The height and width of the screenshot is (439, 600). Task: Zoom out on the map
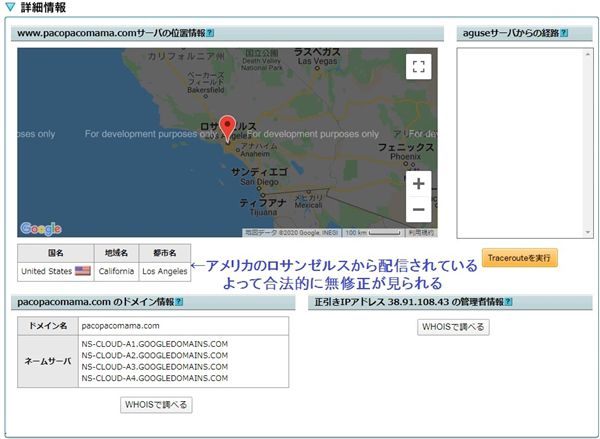coord(419,209)
